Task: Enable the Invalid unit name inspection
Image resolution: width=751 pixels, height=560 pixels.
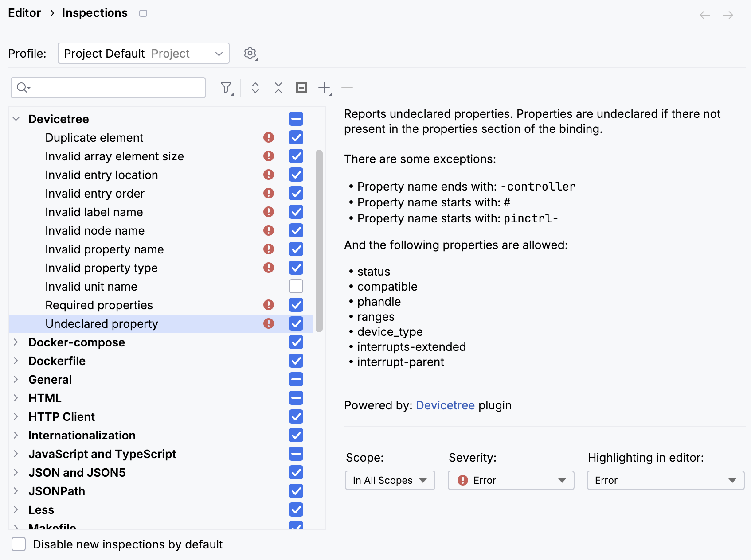Action: (x=296, y=286)
